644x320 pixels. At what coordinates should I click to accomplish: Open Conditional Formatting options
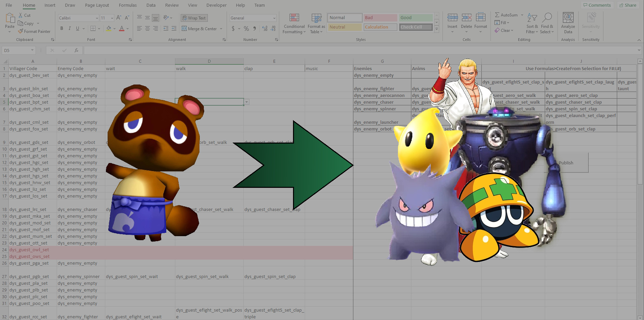(x=294, y=23)
